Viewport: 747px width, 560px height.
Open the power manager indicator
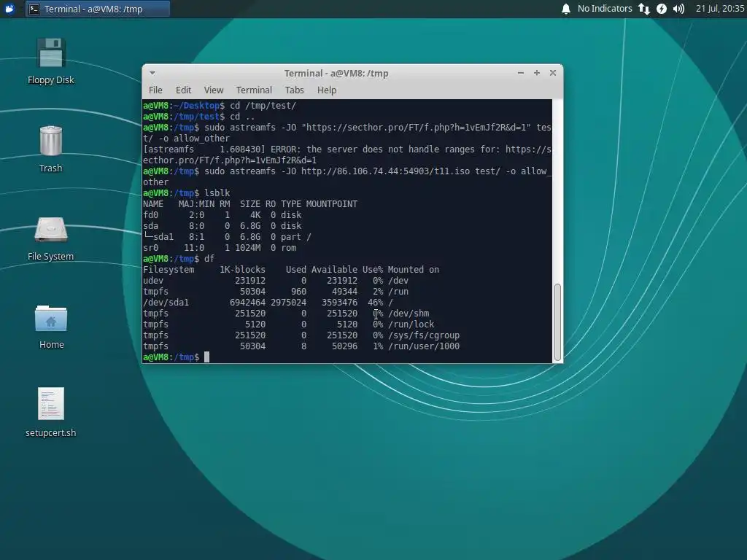click(662, 9)
